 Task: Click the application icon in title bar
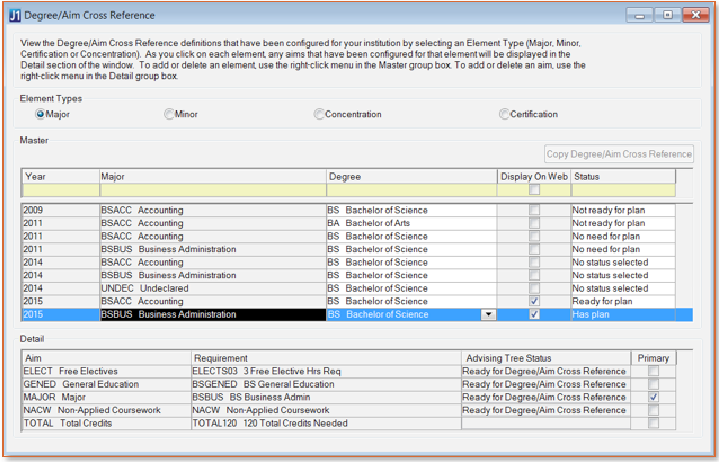click(14, 15)
